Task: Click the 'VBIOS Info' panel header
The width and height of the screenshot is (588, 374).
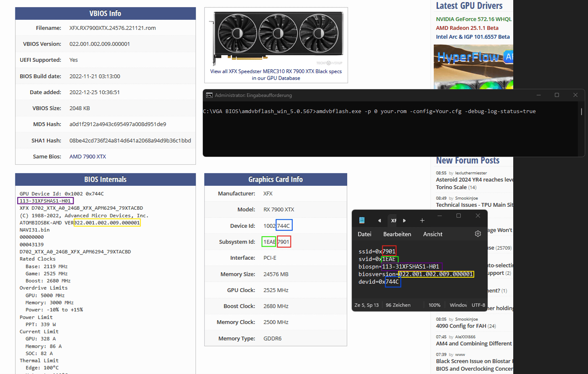Action: (x=105, y=13)
